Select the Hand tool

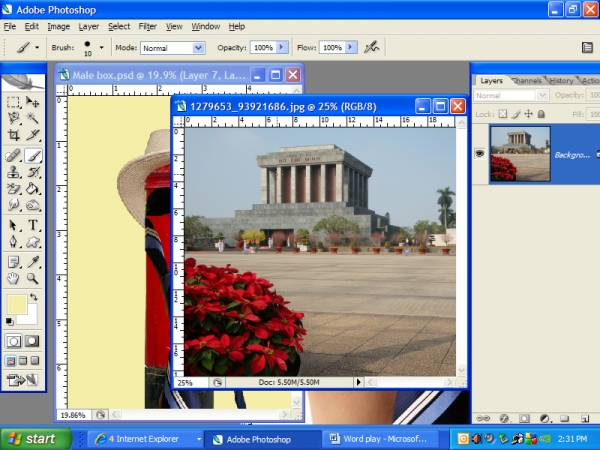13,279
